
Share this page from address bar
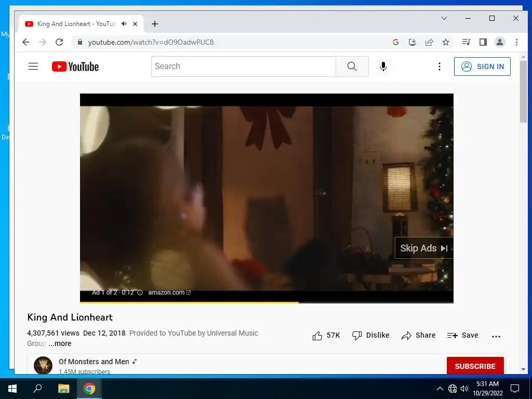point(429,42)
